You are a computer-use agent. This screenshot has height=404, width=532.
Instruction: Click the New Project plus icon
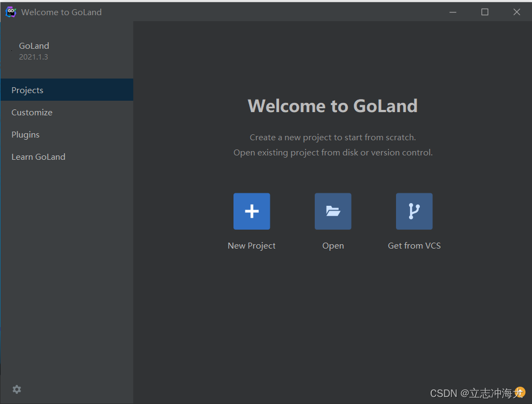coord(251,211)
